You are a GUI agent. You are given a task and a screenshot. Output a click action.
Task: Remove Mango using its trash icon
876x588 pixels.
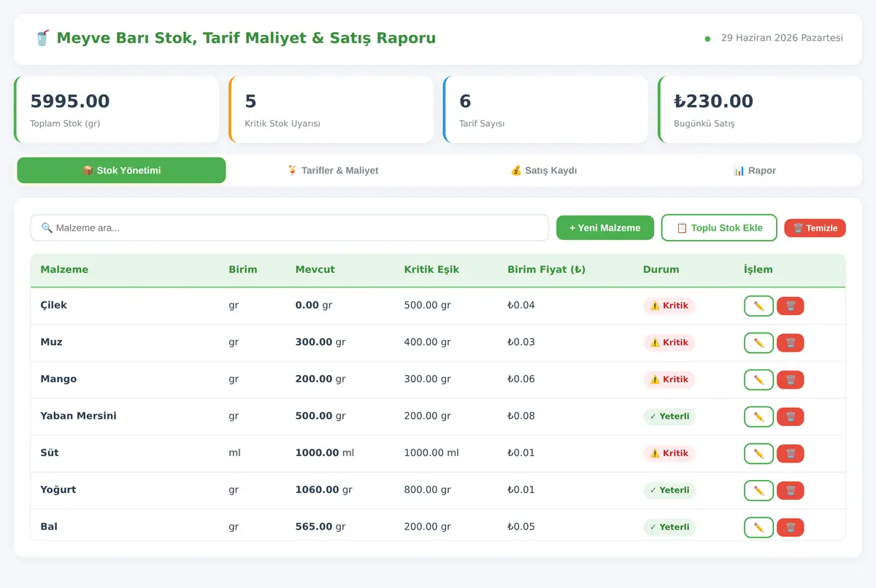(x=791, y=379)
